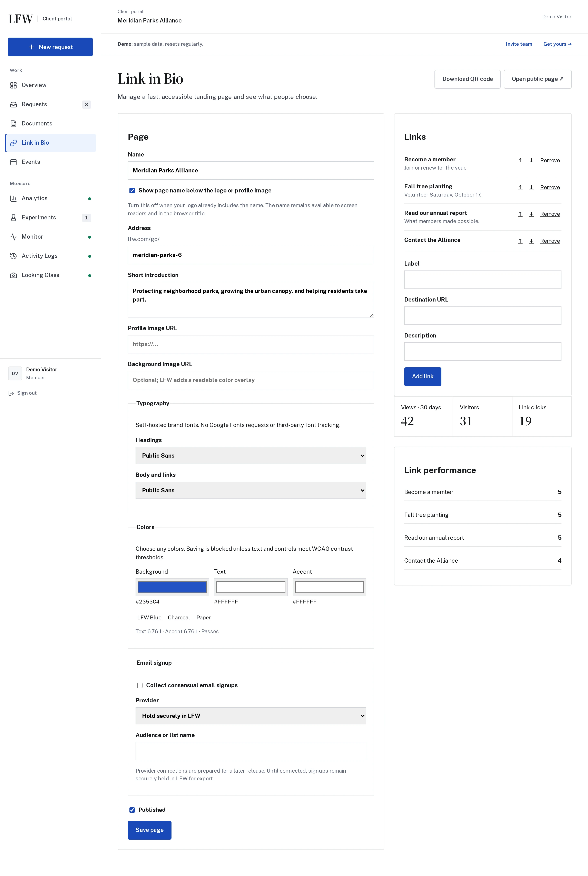Viewport: 588px width, 876px height.
Task: Open the Background color swatch picker
Action: [172, 587]
